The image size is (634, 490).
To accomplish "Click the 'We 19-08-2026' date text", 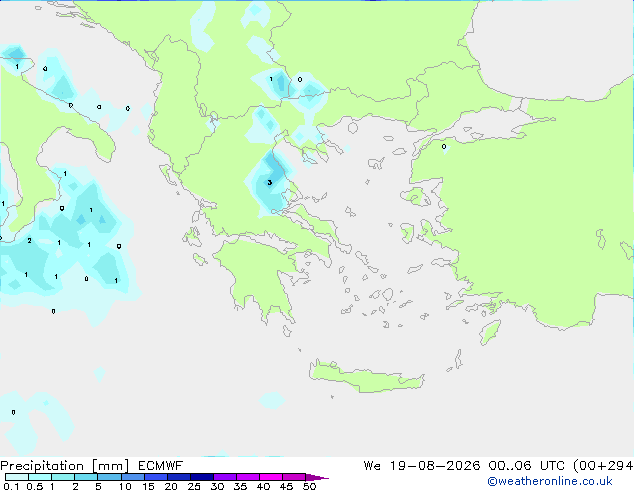I will 422,466.
